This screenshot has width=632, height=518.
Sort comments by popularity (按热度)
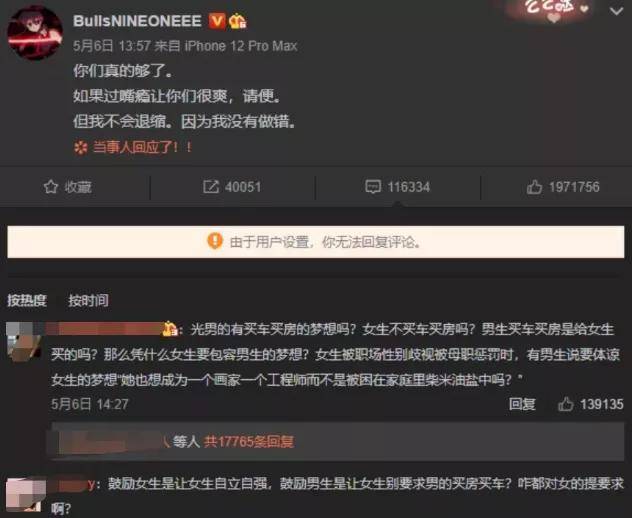point(27,300)
